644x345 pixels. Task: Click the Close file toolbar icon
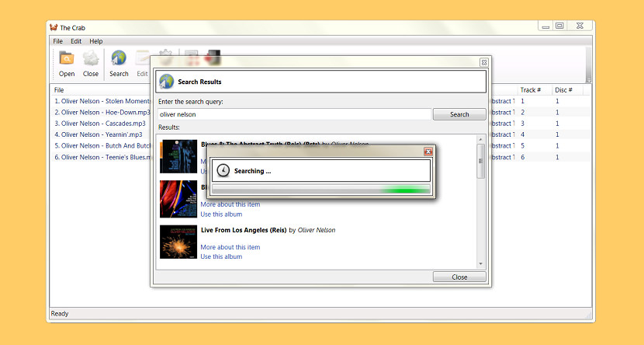coord(90,59)
